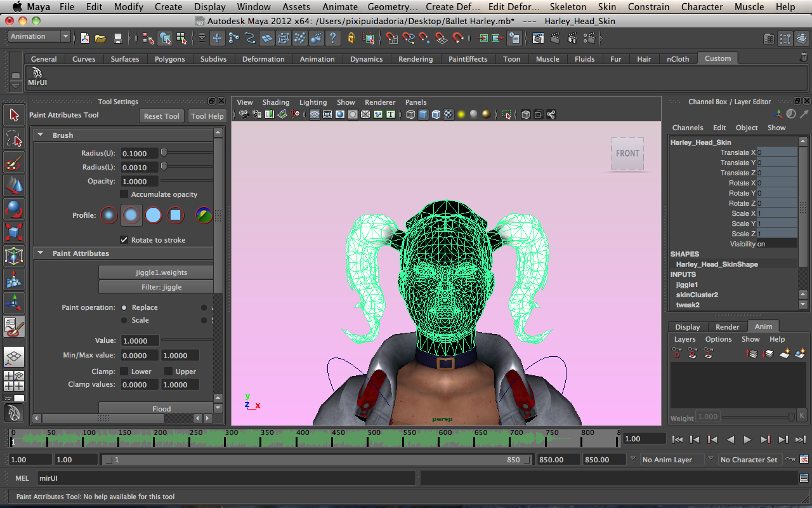Viewport: 812px width, 508px height.
Task: Click the Radius(U) slider handle
Action: [164, 153]
